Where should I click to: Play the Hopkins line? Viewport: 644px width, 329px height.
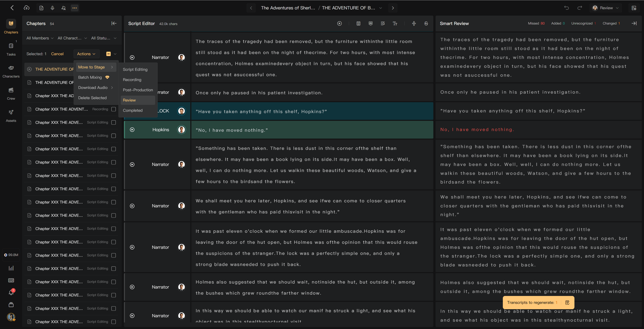132,130
